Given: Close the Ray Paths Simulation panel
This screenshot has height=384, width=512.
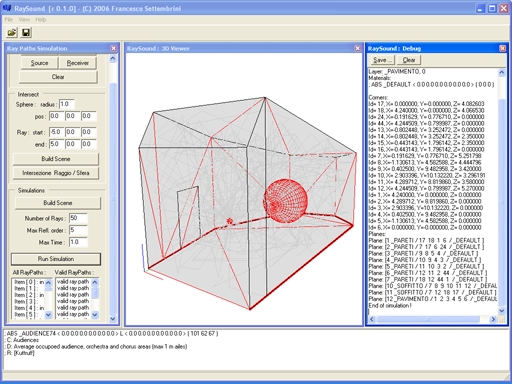Looking at the screenshot, I should [x=113, y=48].
